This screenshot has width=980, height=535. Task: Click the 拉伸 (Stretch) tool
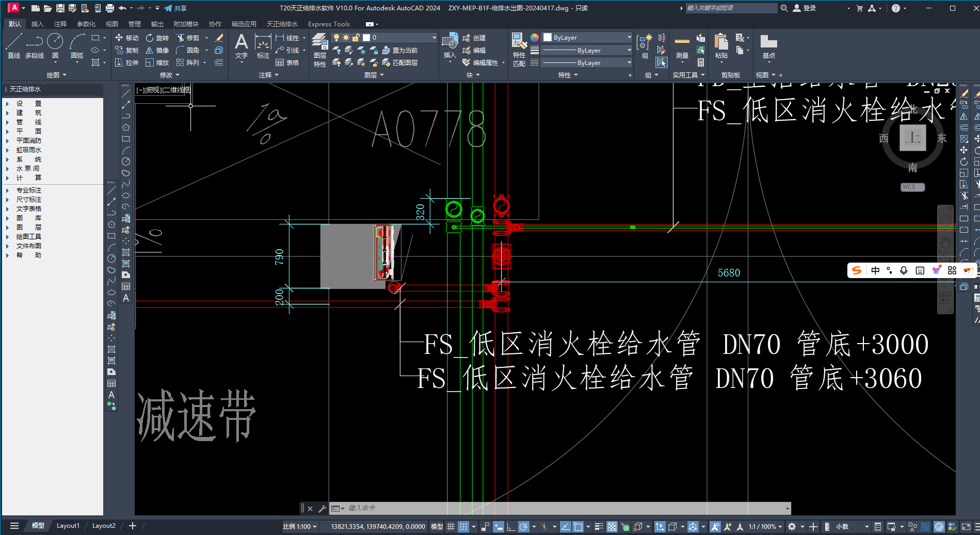point(127,62)
